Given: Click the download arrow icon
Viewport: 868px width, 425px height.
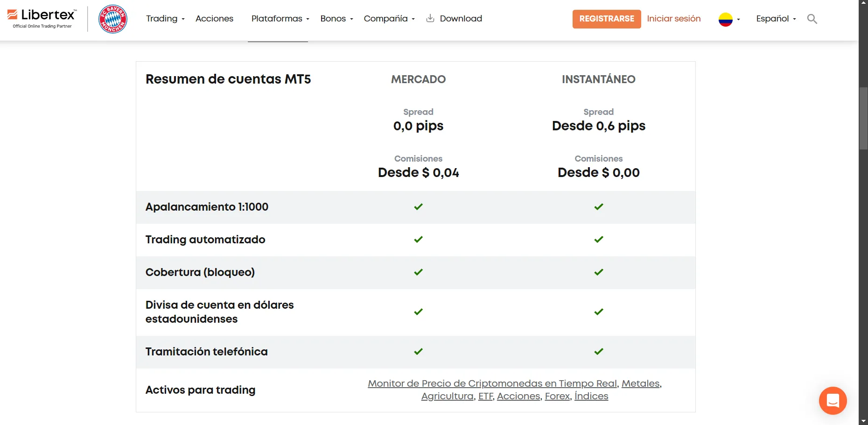Looking at the screenshot, I should click(430, 18).
